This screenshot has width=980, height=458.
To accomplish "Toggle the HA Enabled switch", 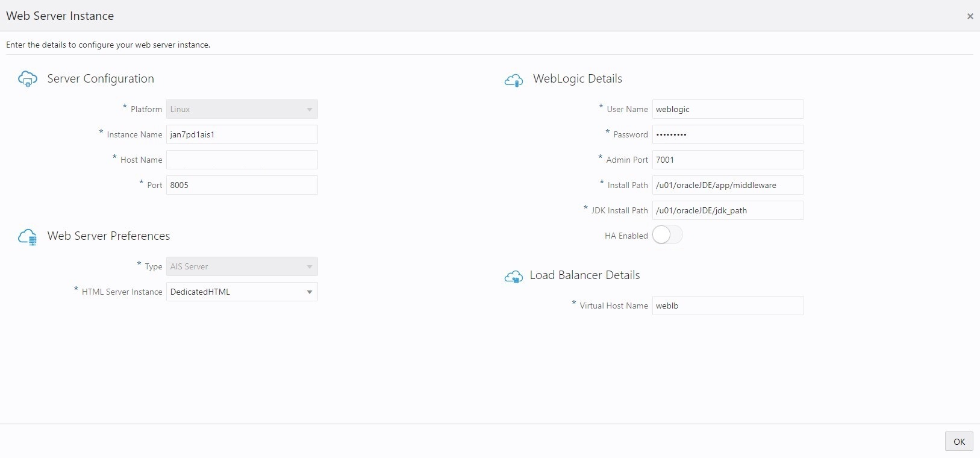I will tap(667, 235).
